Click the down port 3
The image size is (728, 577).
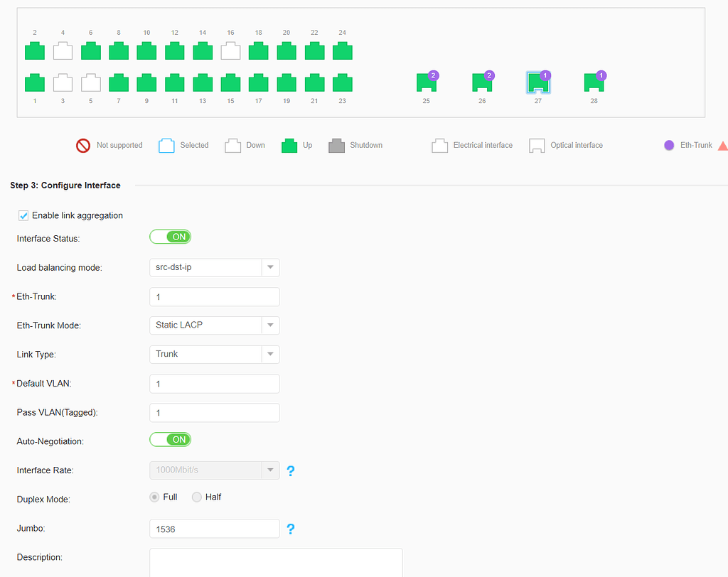(x=63, y=82)
